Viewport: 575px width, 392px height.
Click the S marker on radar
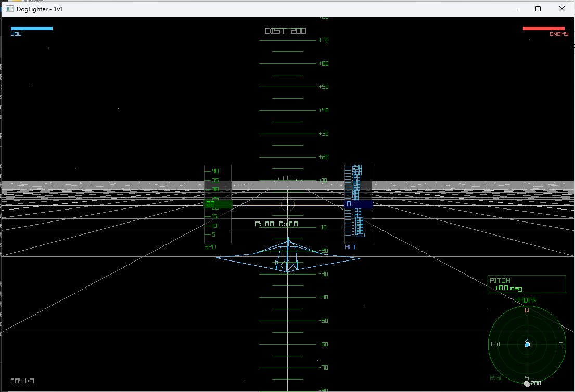[527, 378]
